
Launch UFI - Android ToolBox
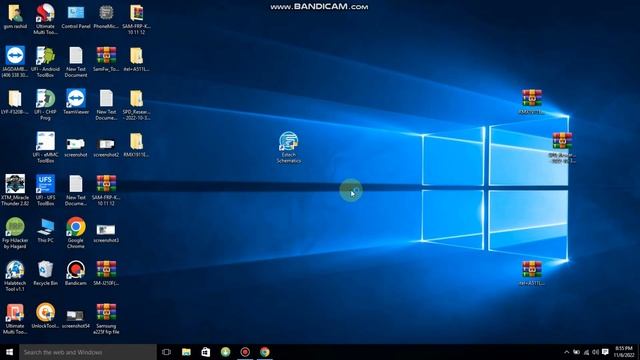click(45, 61)
